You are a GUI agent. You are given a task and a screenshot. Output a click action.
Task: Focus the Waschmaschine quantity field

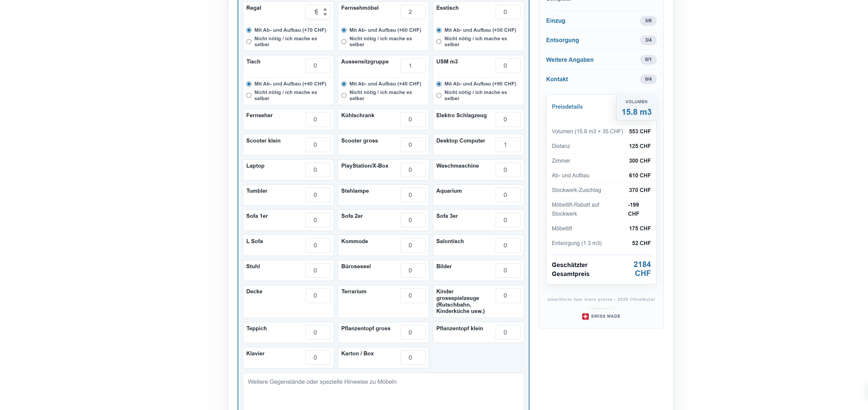508,170
